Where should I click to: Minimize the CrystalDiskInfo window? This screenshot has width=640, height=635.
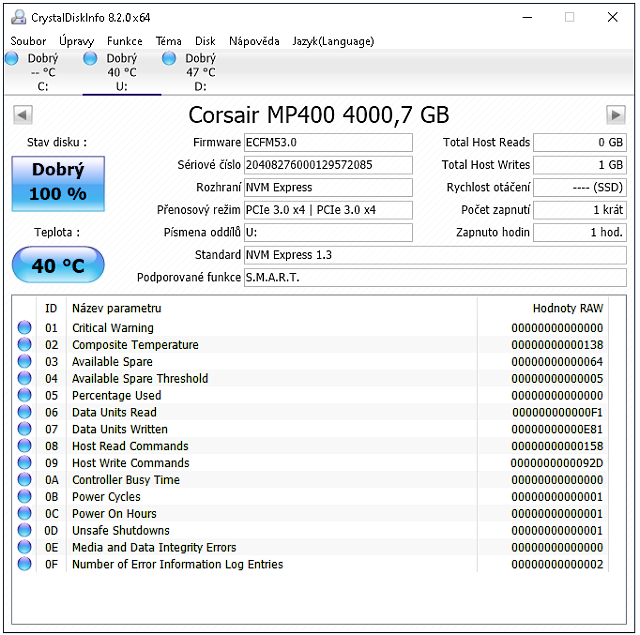527,18
